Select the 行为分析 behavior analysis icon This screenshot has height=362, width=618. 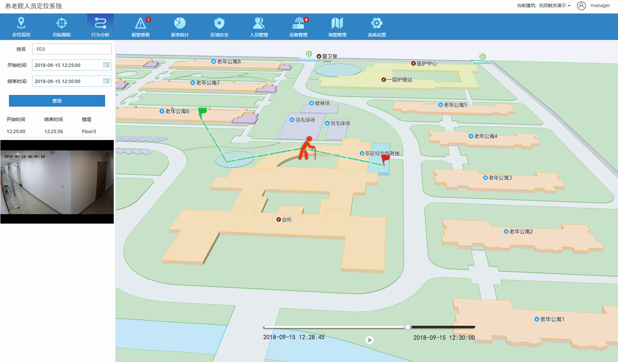coord(101,27)
